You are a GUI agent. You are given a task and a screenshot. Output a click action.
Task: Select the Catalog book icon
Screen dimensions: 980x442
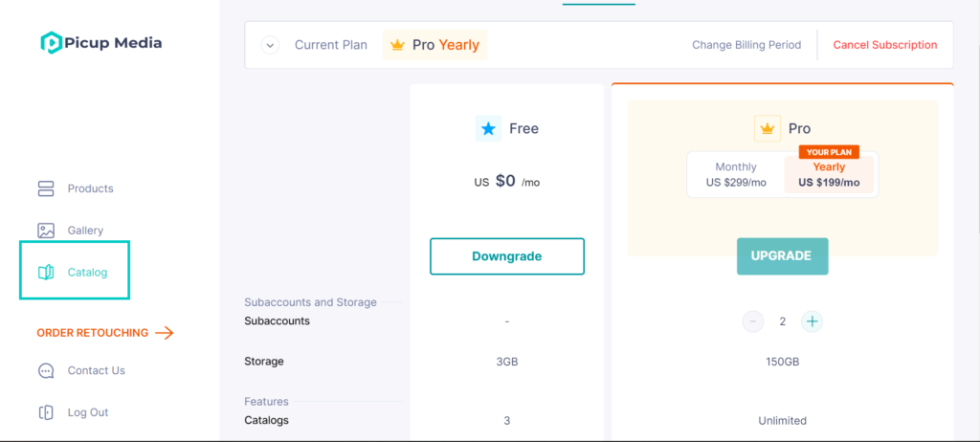pyautogui.click(x=46, y=273)
